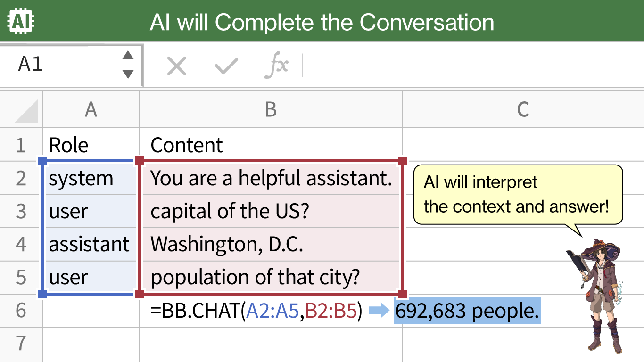Click the yellow speech bubble tooltip
The width and height of the screenshot is (644, 362).
coord(518,195)
